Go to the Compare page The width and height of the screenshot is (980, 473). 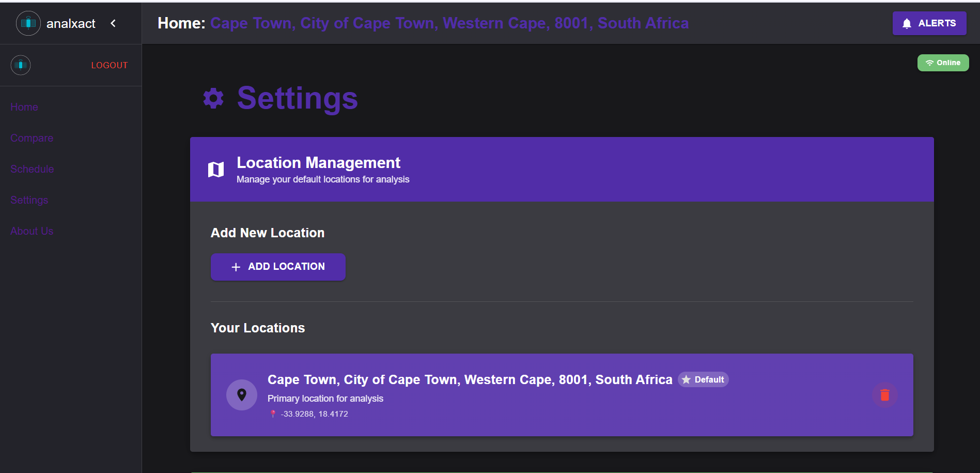coord(32,138)
